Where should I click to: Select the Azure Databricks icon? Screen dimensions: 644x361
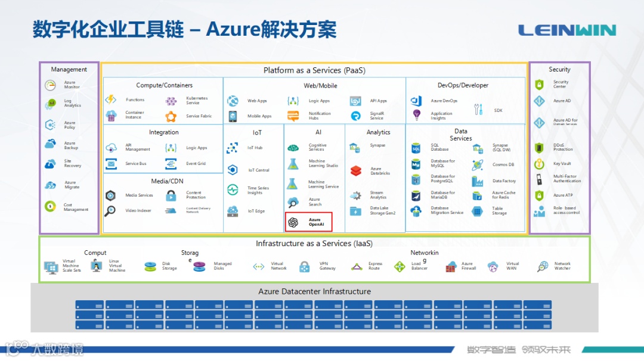click(x=355, y=170)
